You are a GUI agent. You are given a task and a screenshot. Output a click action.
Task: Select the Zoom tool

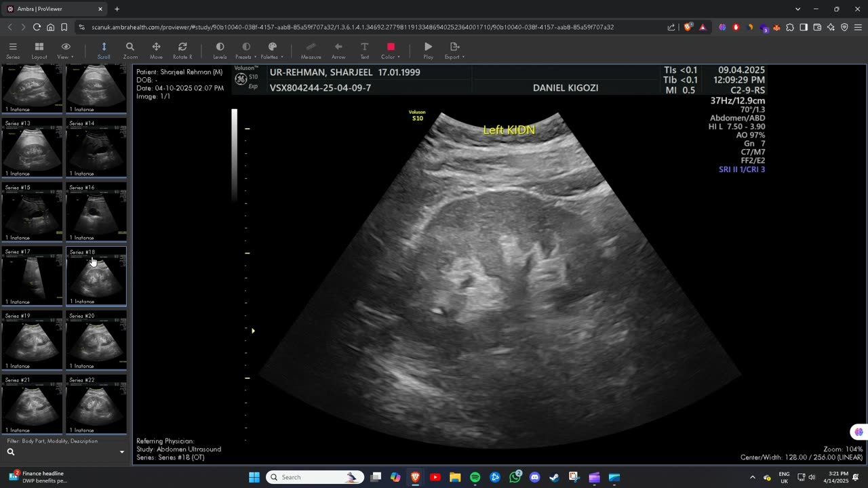click(130, 50)
